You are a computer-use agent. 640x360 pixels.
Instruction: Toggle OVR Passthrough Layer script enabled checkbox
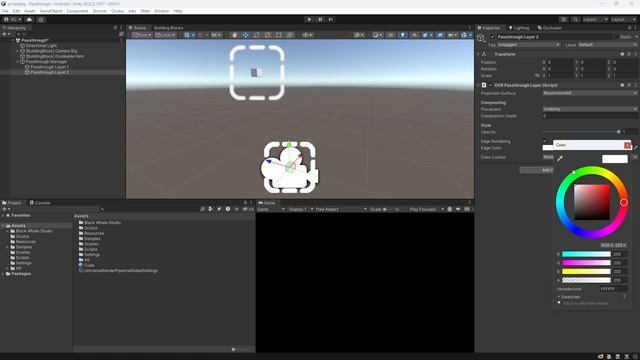(491, 85)
